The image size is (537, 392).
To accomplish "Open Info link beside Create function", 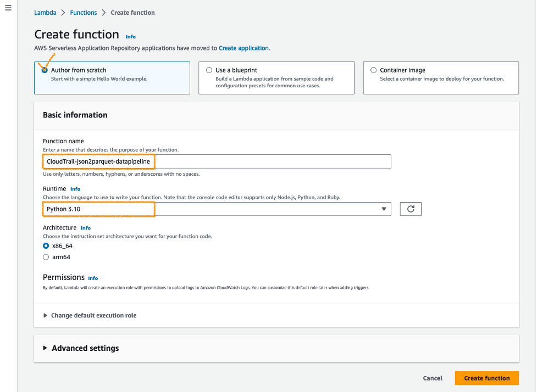I will click(130, 37).
